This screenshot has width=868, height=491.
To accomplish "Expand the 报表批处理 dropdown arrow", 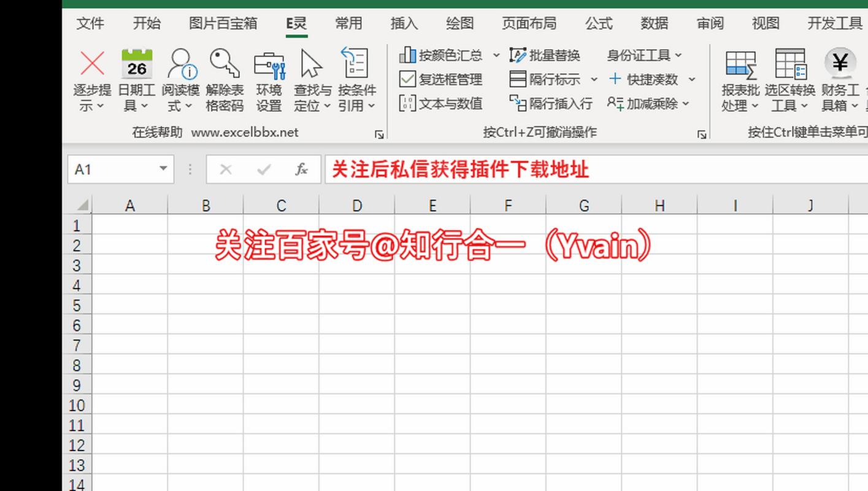I will (x=755, y=106).
